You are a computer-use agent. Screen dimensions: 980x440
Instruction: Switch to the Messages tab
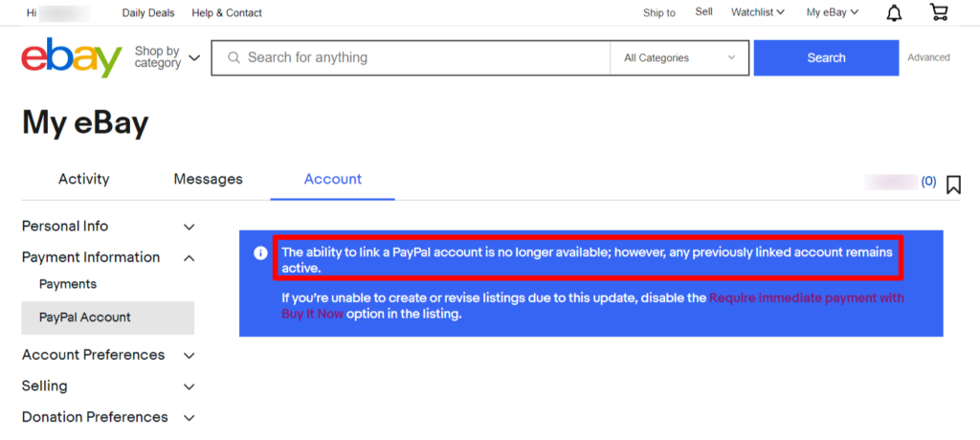point(208,180)
